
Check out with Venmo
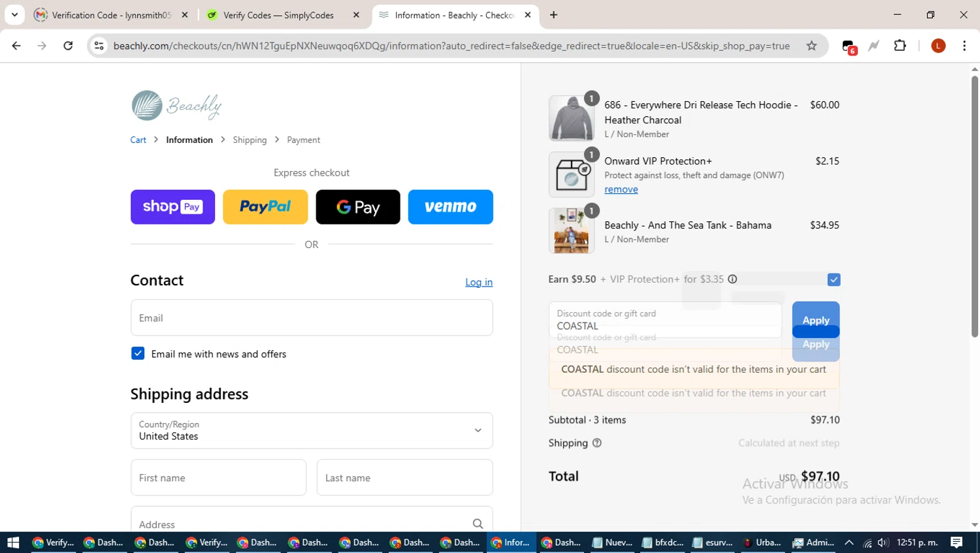(451, 207)
